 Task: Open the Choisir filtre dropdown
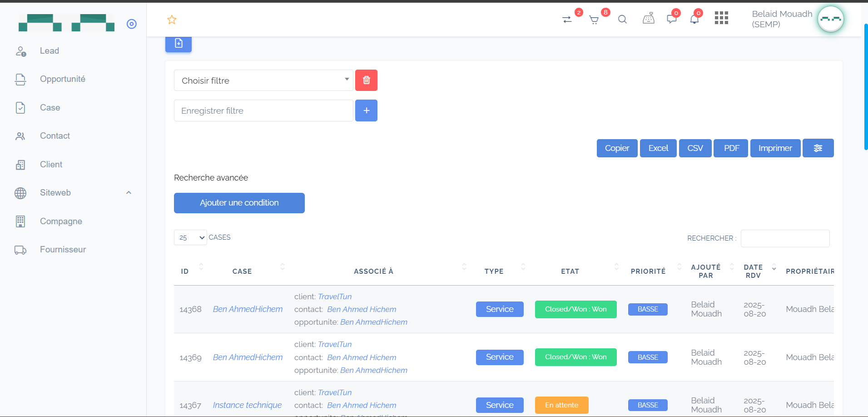(263, 80)
